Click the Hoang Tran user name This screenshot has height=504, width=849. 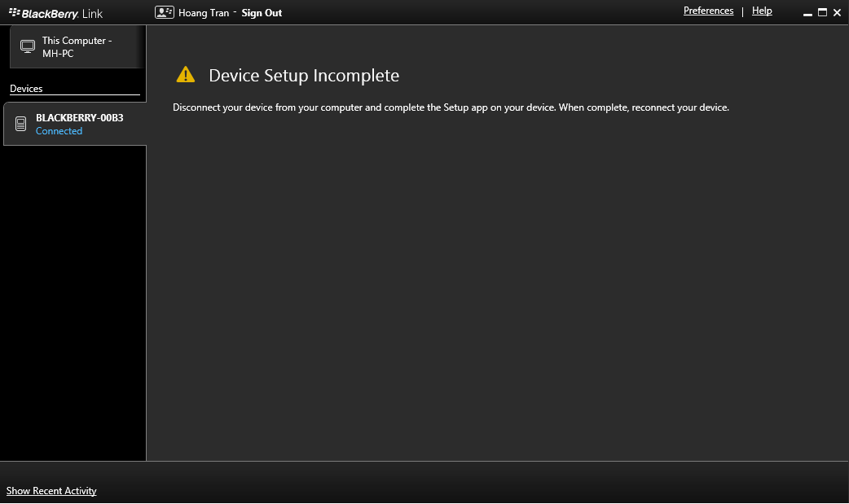(204, 13)
